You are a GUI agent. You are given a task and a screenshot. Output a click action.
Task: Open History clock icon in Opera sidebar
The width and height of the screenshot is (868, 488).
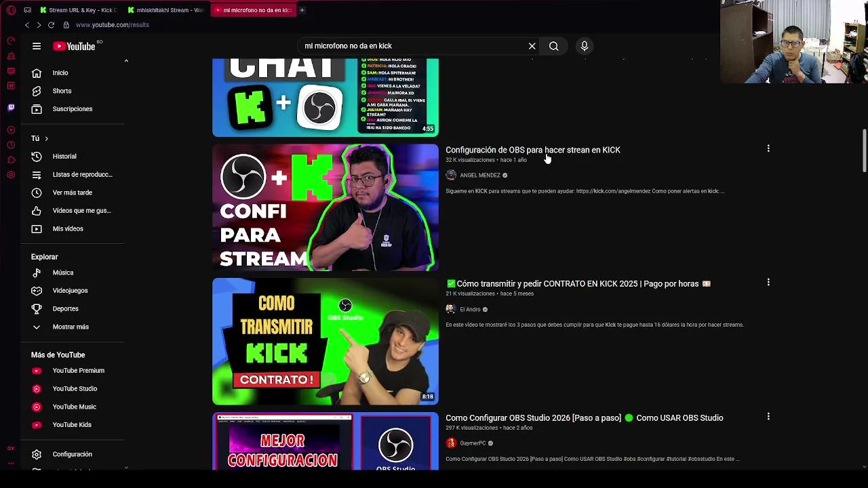[11, 145]
